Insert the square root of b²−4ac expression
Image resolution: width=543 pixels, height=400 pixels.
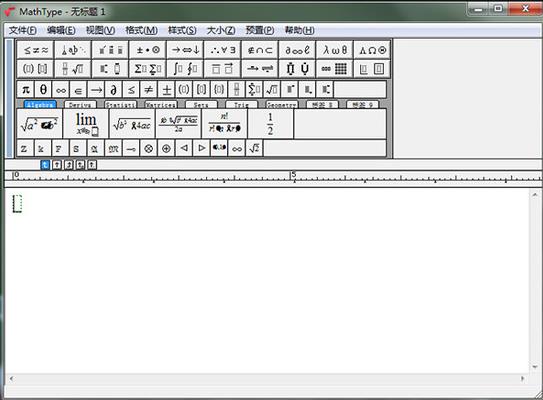pos(132,124)
